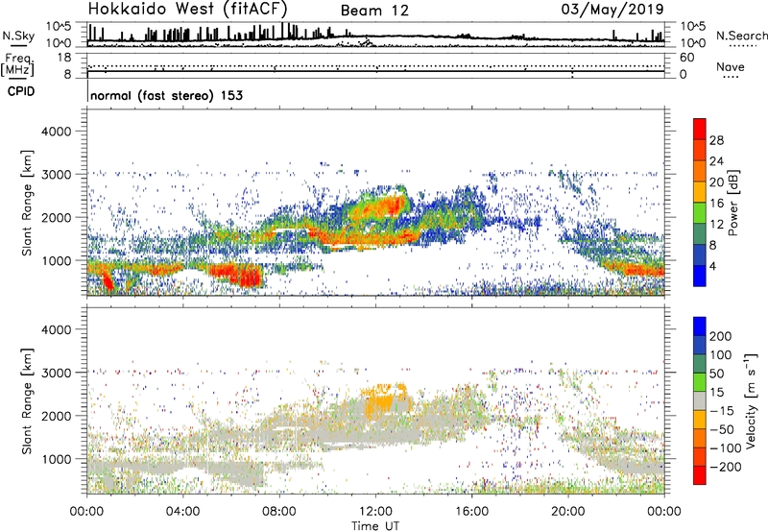Click the 12 dB power colorbar label
This screenshot has height=532, width=768.
[716, 225]
